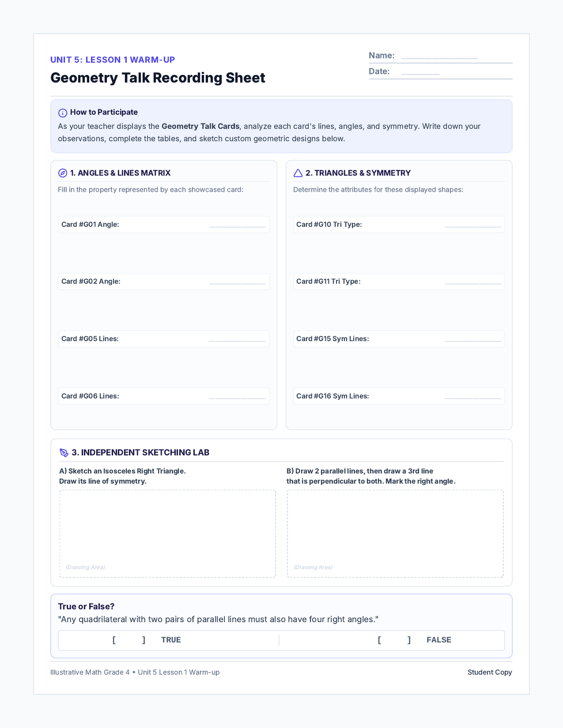Click the Card #G10 Tri Type answer blank
Viewport: 563px width, 728px height.
[473, 225]
